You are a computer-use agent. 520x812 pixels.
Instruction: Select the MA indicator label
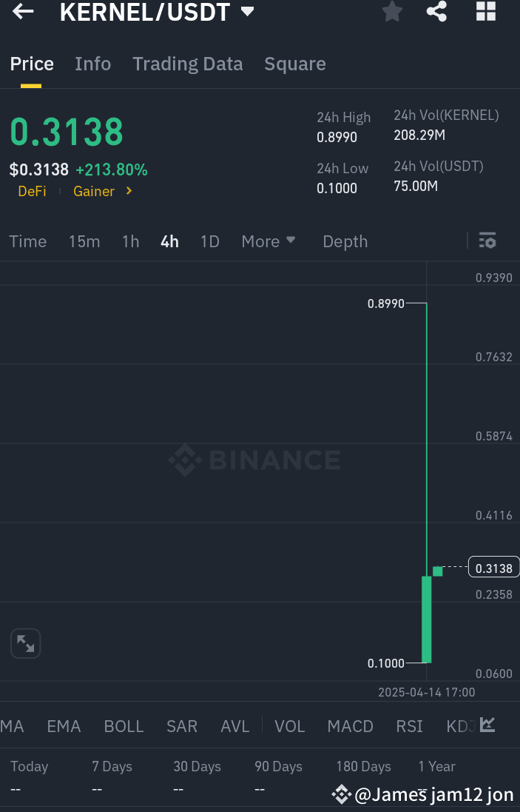tap(10, 726)
